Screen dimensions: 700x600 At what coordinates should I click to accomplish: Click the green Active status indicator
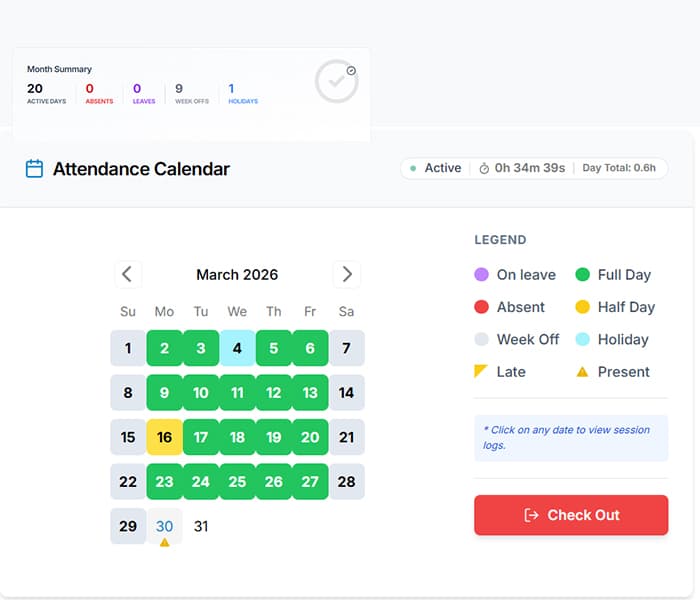tap(413, 168)
